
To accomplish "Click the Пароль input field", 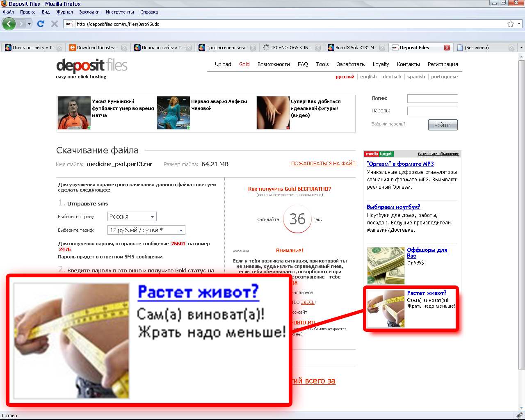I will point(433,111).
